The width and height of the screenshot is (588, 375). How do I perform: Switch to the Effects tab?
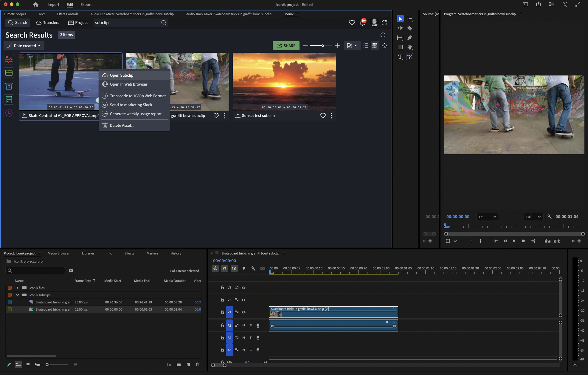point(129,253)
